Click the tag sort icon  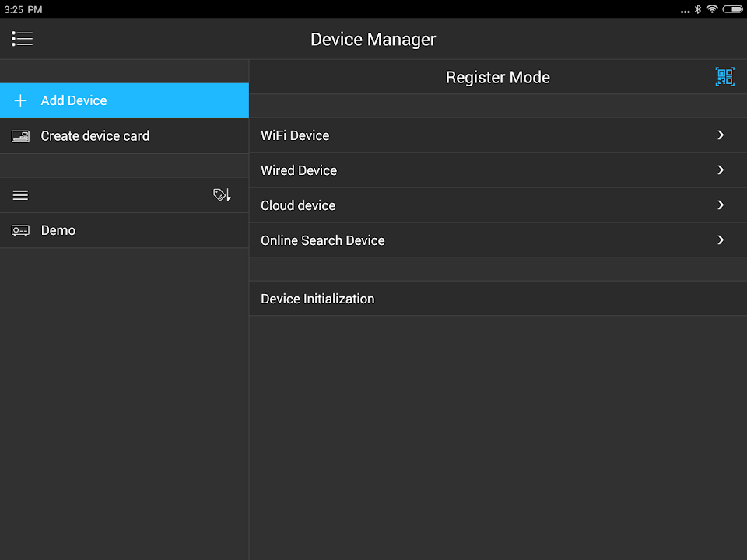[x=222, y=195]
